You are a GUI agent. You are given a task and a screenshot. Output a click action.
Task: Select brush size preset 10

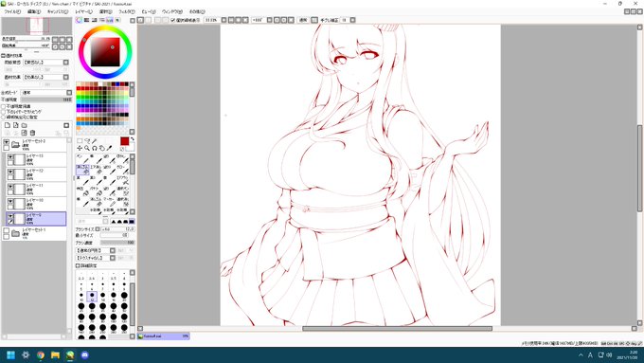[x=81, y=296]
